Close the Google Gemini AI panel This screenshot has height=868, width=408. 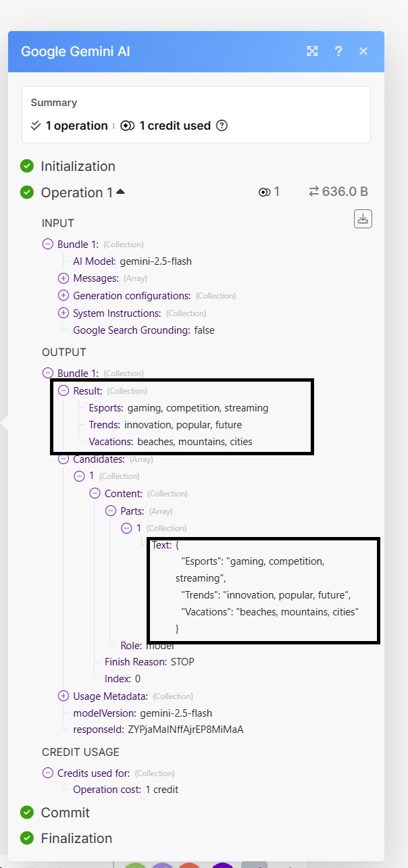click(363, 51)
